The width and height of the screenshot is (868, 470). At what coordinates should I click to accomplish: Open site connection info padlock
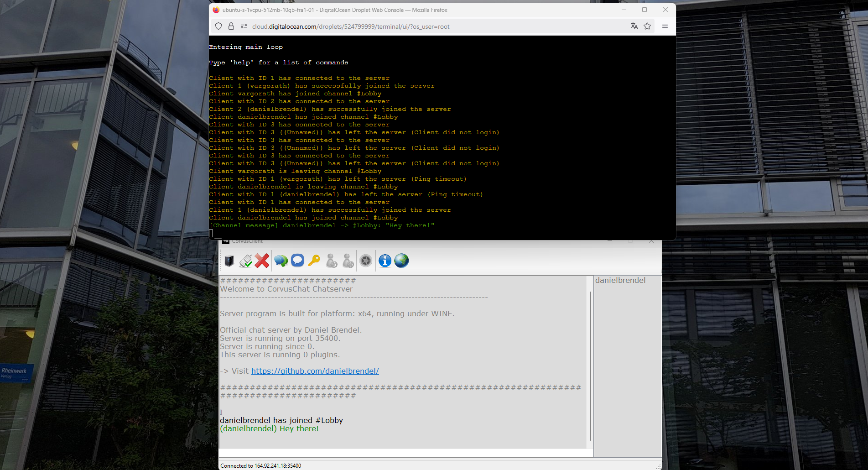coord(231,26)
